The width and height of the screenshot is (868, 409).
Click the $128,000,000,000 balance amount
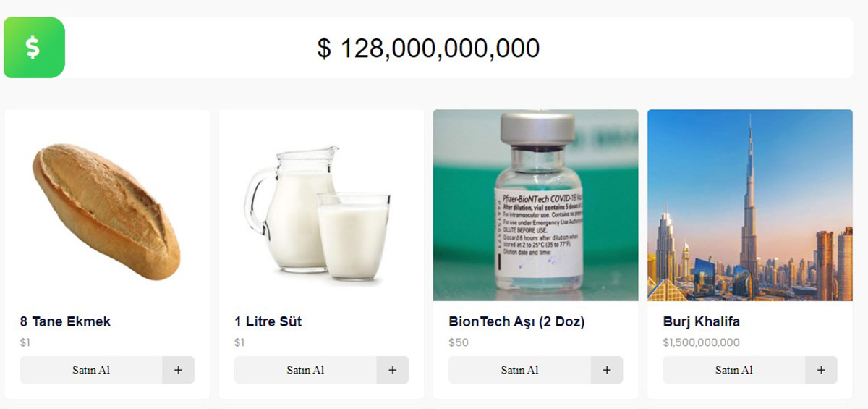428,49
